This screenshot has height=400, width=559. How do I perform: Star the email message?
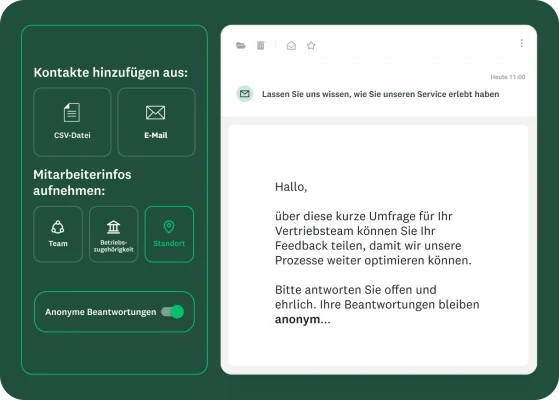click(311, 46)
